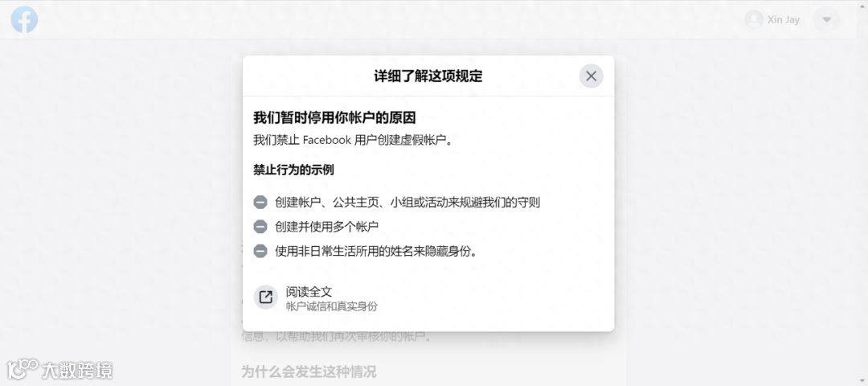Click the prohibited icon beside 创建帐户、公共主页

[x=260, y=202]
